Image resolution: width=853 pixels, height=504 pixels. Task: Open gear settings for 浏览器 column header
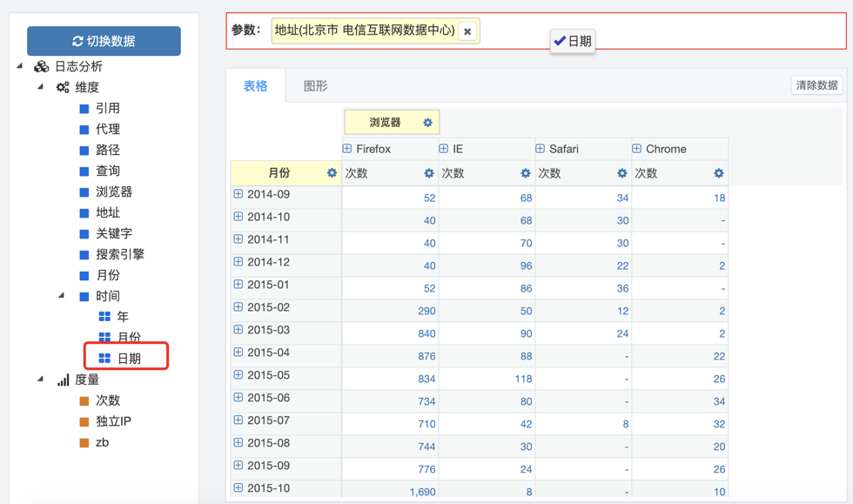pos(427,123)
